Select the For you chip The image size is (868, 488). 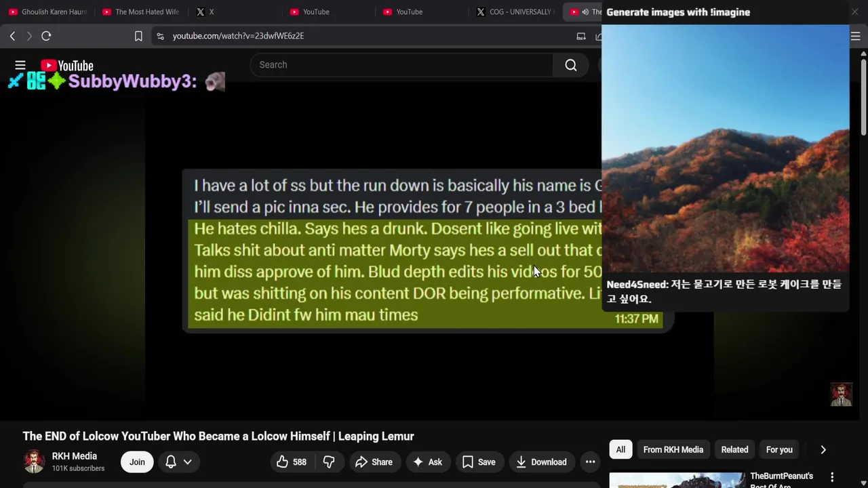[x=779, y=450]
